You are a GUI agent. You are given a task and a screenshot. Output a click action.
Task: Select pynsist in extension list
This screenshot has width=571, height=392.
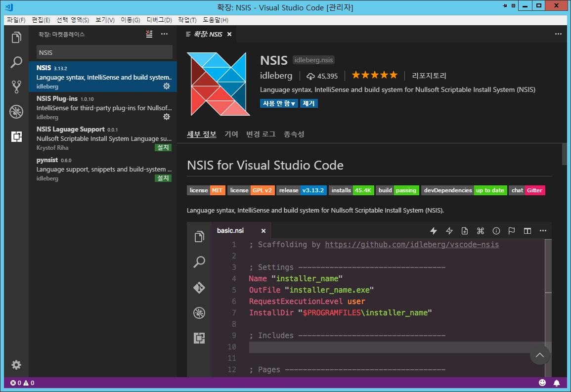pos(103,169)
